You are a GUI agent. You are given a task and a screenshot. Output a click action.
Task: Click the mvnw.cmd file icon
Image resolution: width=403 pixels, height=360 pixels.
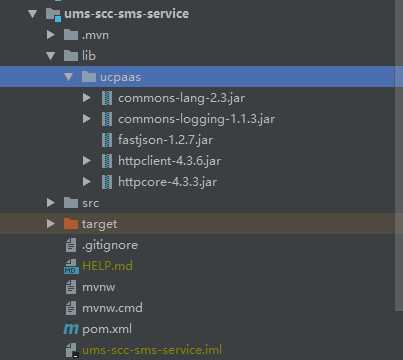click(71, 308)
